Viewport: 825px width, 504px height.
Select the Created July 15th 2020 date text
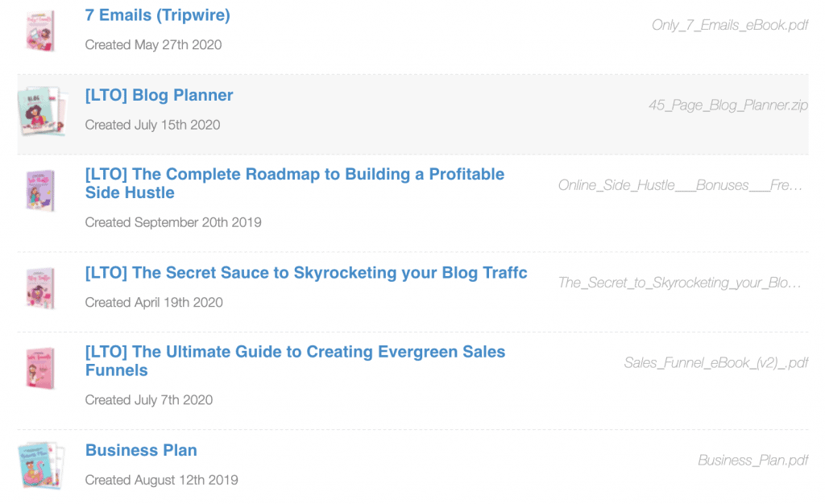coord(152,125)
